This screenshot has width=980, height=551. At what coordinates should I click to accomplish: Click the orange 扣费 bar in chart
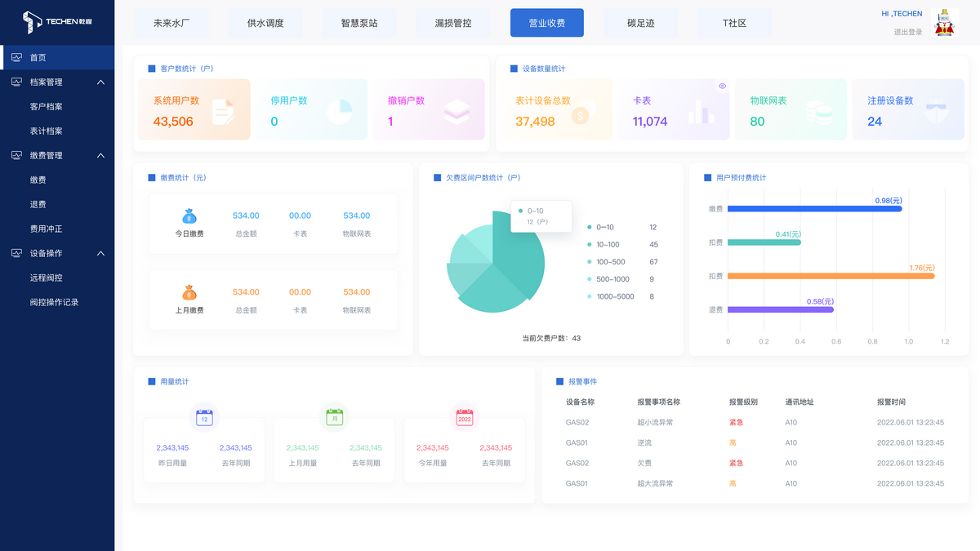tap(831, 276)
